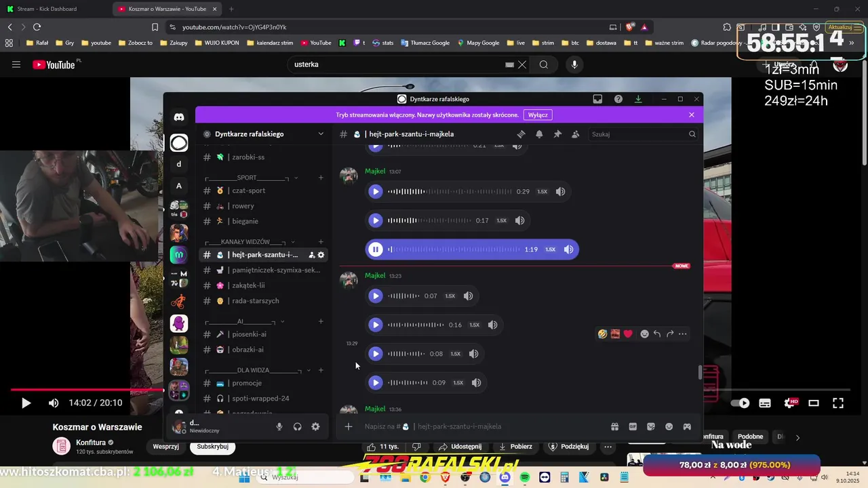Toggle member list icon in Discord header
The height and width of the screenshot is (488, 868).
[575, 134]
